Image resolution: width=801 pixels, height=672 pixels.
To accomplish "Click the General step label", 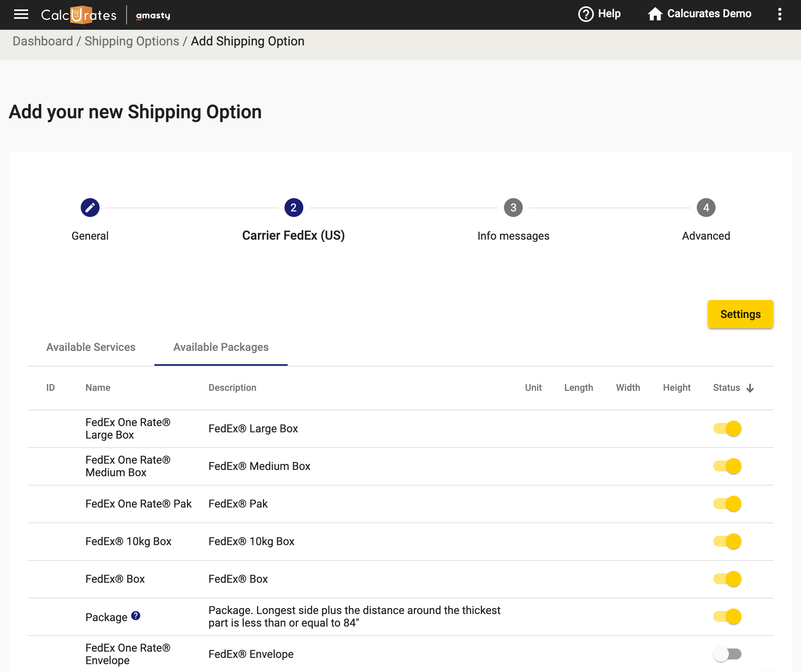I will click(x=90, y=236).
